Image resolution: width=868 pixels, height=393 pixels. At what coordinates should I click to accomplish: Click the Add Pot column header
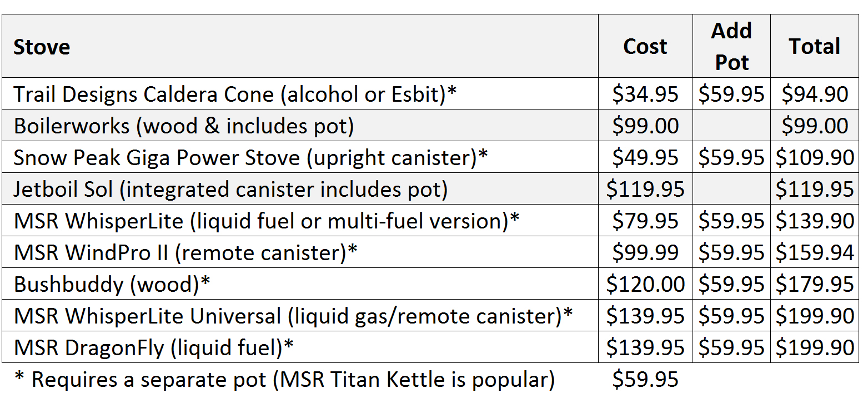pyautogui.click(x=731, y=47)
